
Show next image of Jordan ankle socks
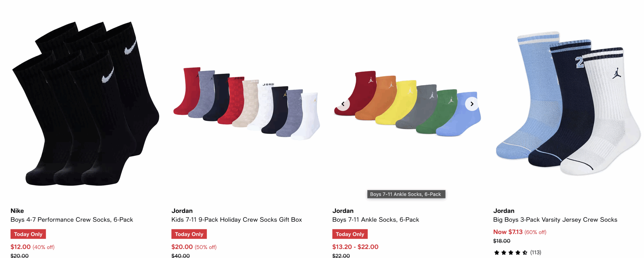point(472,104)
